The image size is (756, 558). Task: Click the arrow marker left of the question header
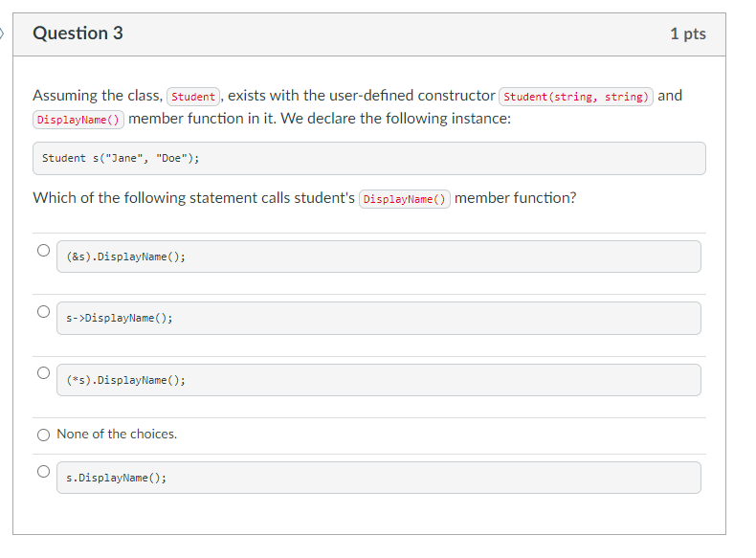click(3, 33)
